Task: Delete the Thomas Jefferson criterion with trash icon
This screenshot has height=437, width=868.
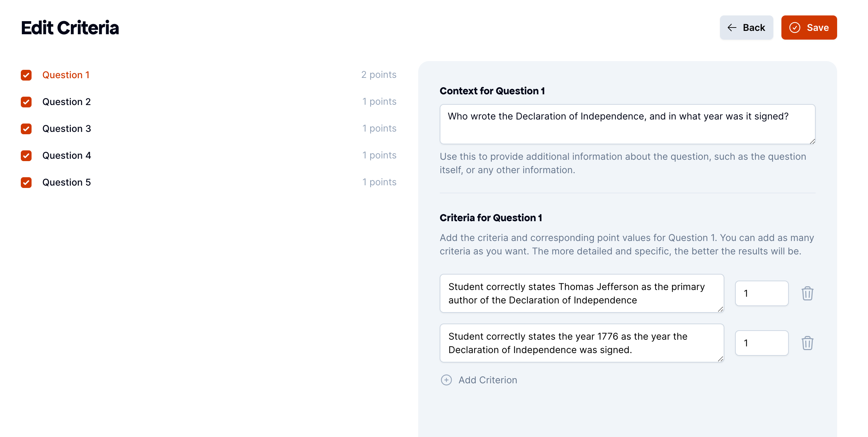Action: tap(807, 293)
